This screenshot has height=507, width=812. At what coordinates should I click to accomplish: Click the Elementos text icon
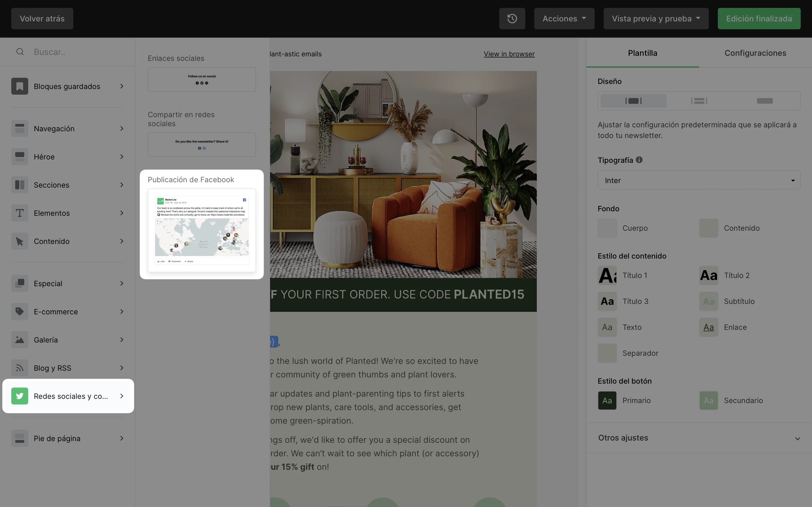pyautogui.click(x=19, y=213)
